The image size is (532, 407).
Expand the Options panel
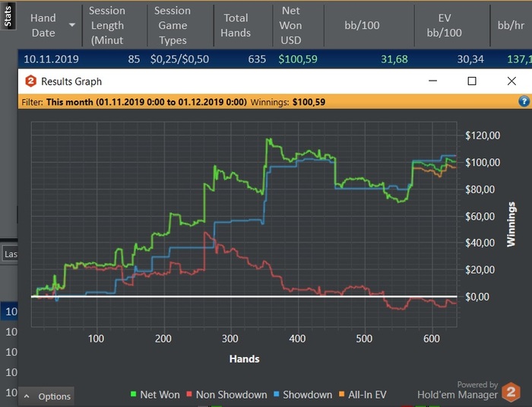[47, 396]
